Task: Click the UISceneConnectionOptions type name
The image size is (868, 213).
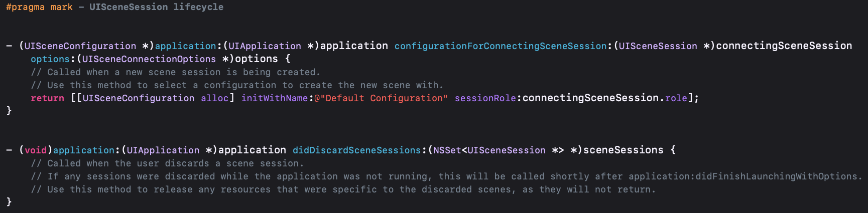Action: [x=149, y=59]
